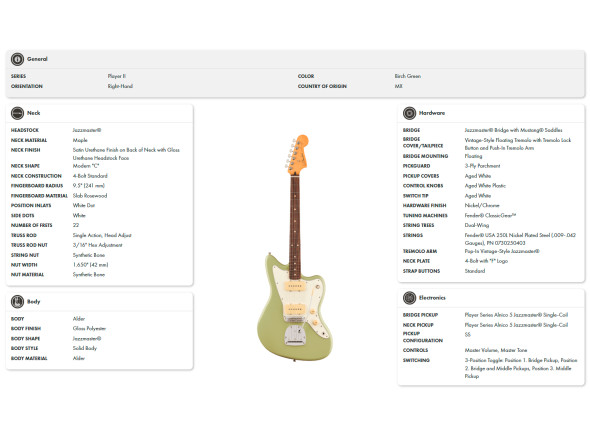Click the NUT WIDTH value '1.650" (42 mm)'

click(90, 265)
